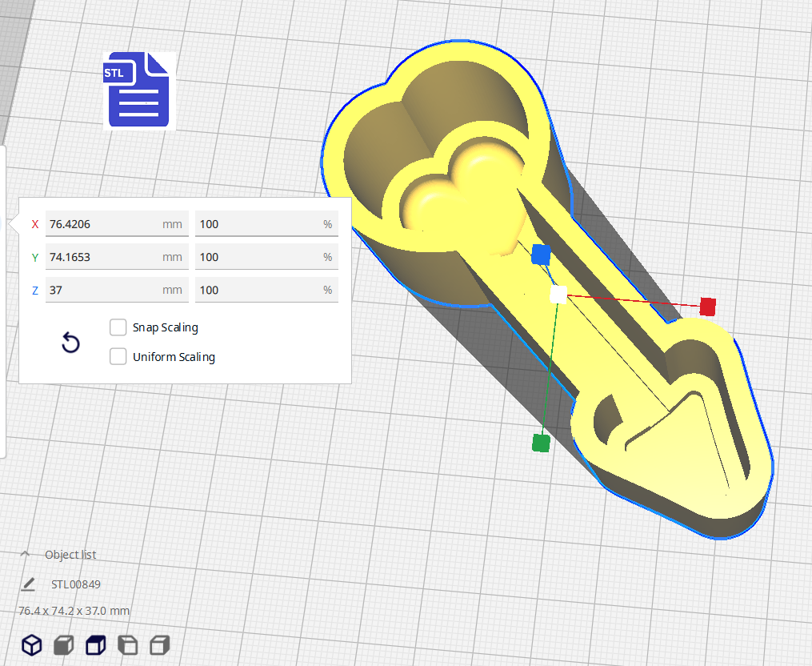Select the top view cube icon
This screenshot has width=812, height=666.
96,645
